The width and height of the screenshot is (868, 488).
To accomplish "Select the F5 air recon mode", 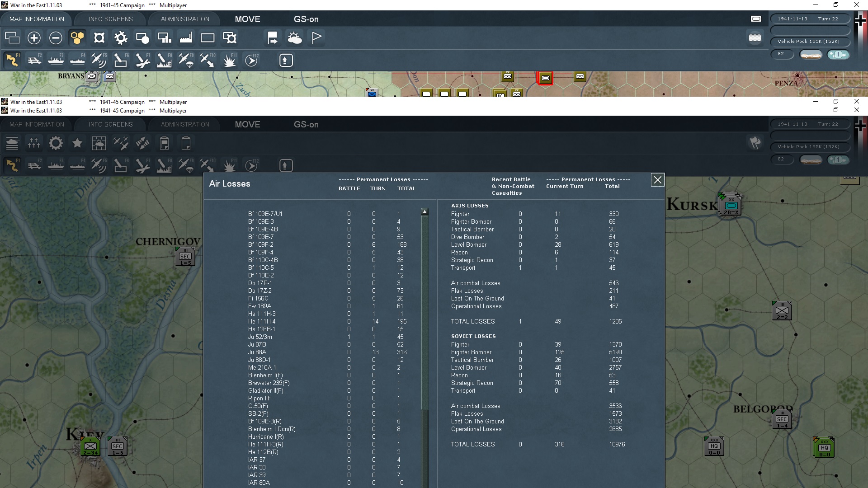I will (x=99, y=60).
